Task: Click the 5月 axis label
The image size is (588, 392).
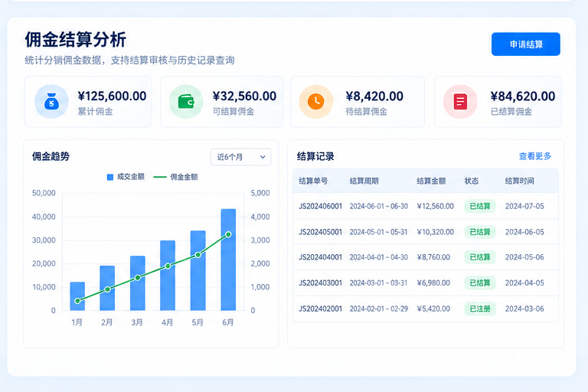Action: 198,322
